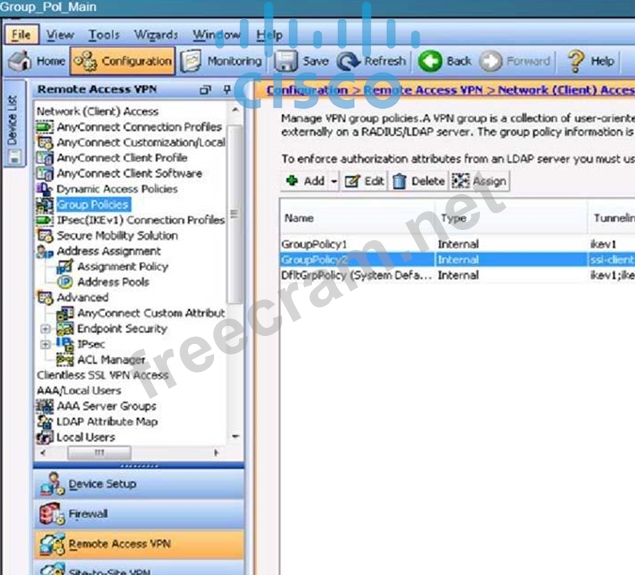Click the Save toolbar icon
Viewport: 635px width, 575px height.
301,61
